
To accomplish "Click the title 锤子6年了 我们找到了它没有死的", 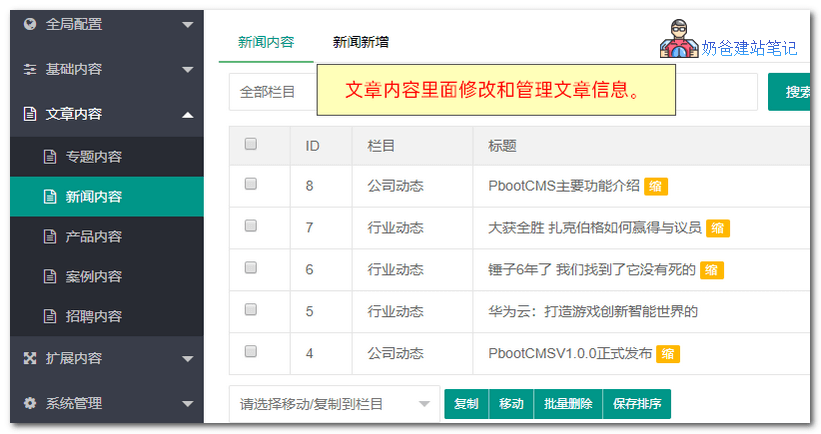I will (592, 270).
